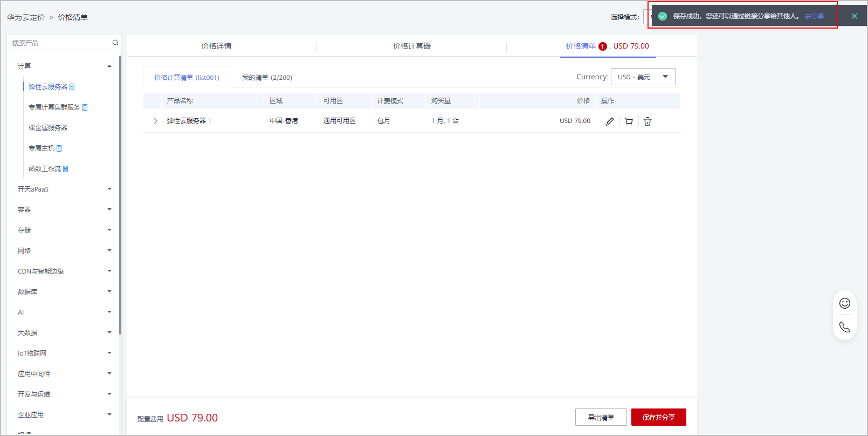Select 专属主机 in the sidebar
This screenshot has width=868, height=436.
42,148
